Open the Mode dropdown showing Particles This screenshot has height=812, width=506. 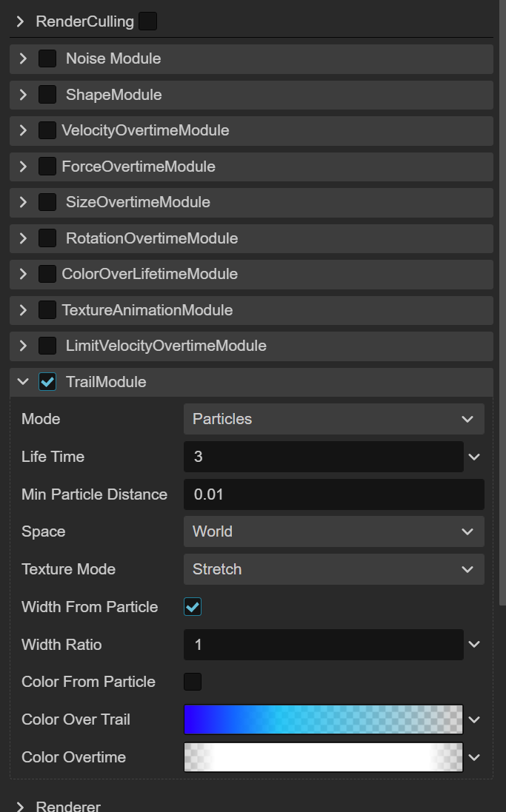(x=333, y=419)
